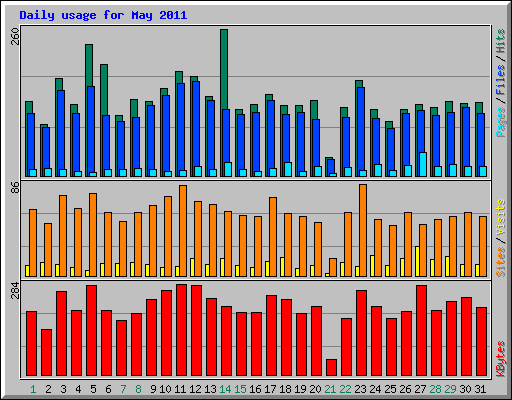Viewport: 512px width, 400px height.
Task: Select the orange bar for day 11
Action: 183,231
